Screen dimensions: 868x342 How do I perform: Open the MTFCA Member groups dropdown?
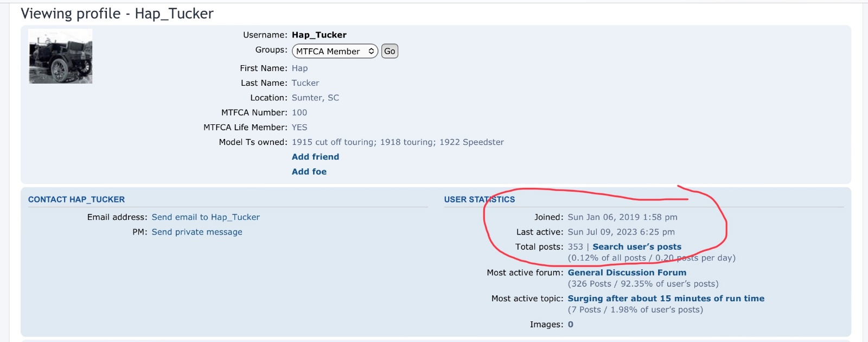tap(335, 51)
